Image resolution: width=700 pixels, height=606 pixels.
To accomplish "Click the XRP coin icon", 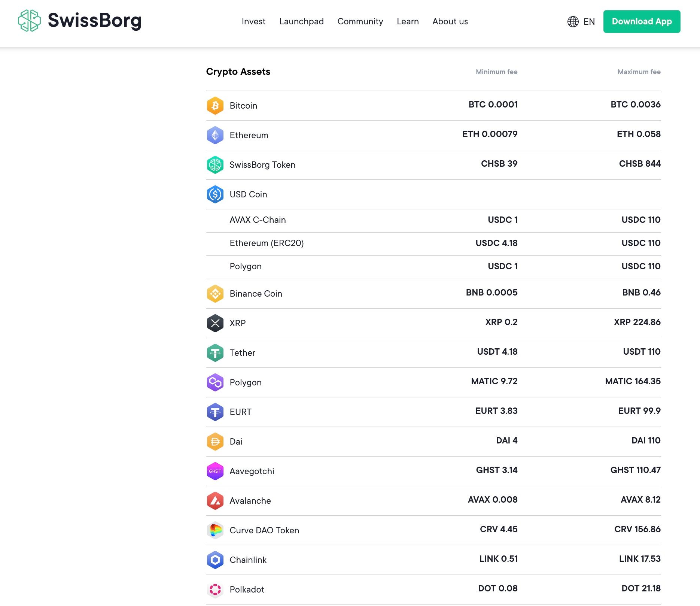I will [x=215, y=323].
